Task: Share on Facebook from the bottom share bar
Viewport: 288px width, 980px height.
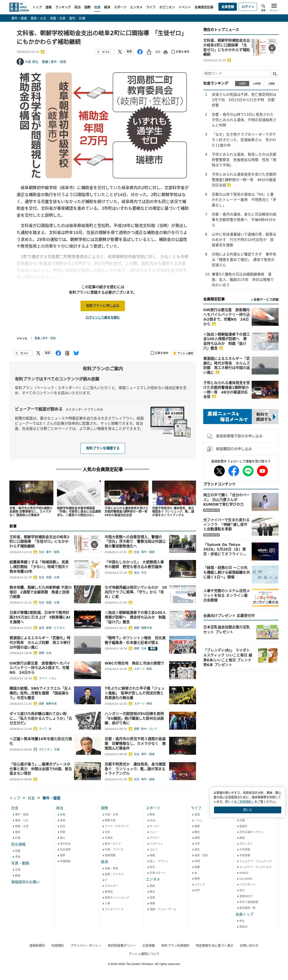Action: click(x=58, y=353)
